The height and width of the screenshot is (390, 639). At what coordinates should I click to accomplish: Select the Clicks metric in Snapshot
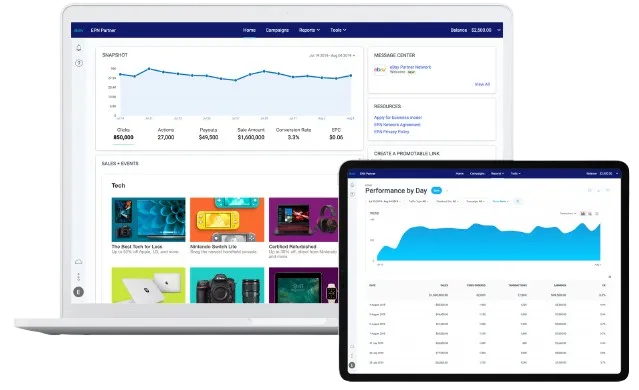(123, 134)
